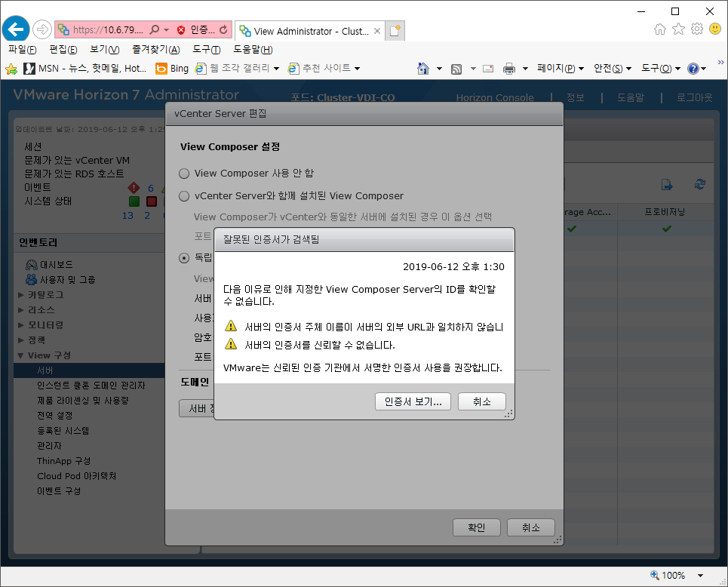Open the 안전(S) dropdown menu
Image resolution: width=728 pixels, height=587 pixels.
click(x=613, y=68)
